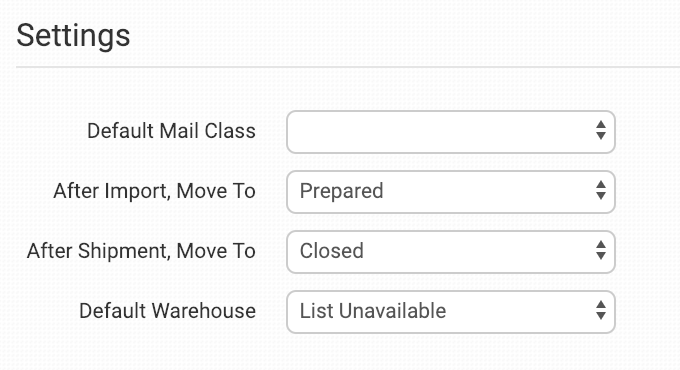Screen dimensions: 680x370
Task: Open the After Import, Move To dropdown
Action: 451,192
